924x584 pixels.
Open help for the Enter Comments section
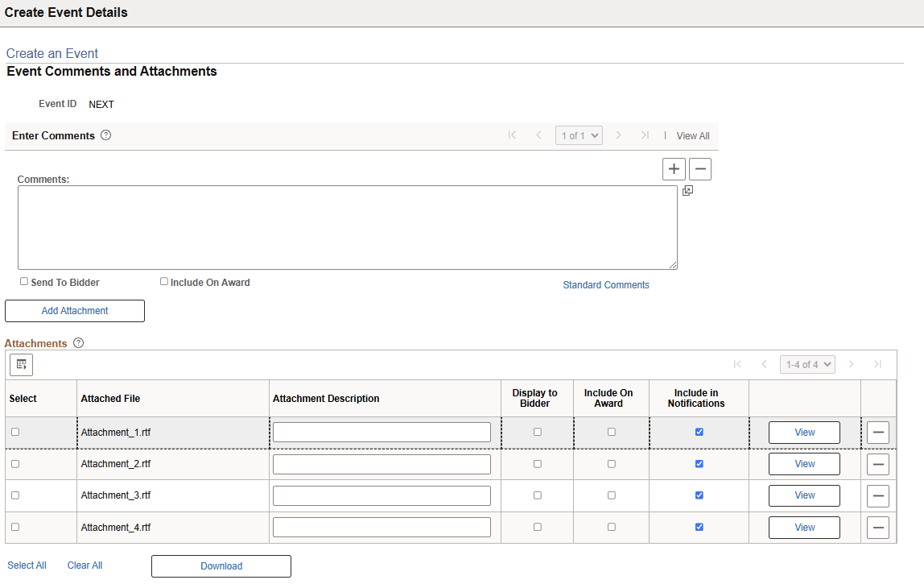pyautogui.click(x=105, y=135)
